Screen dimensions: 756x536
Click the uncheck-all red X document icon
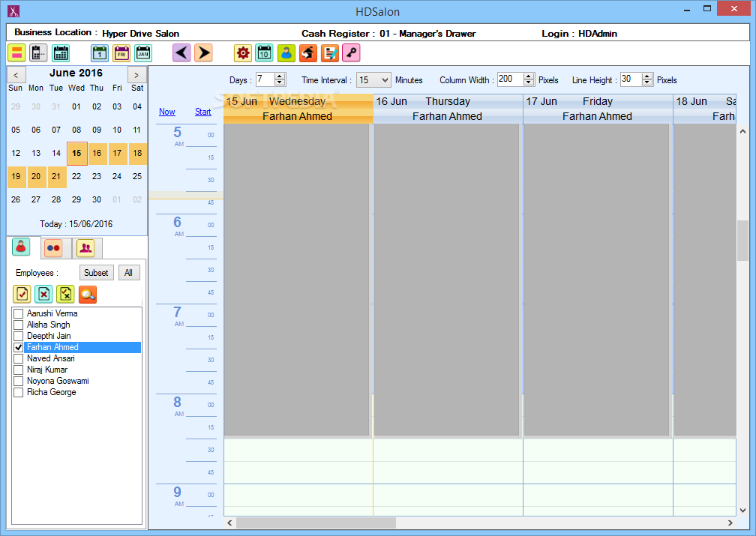pos(43,294)
